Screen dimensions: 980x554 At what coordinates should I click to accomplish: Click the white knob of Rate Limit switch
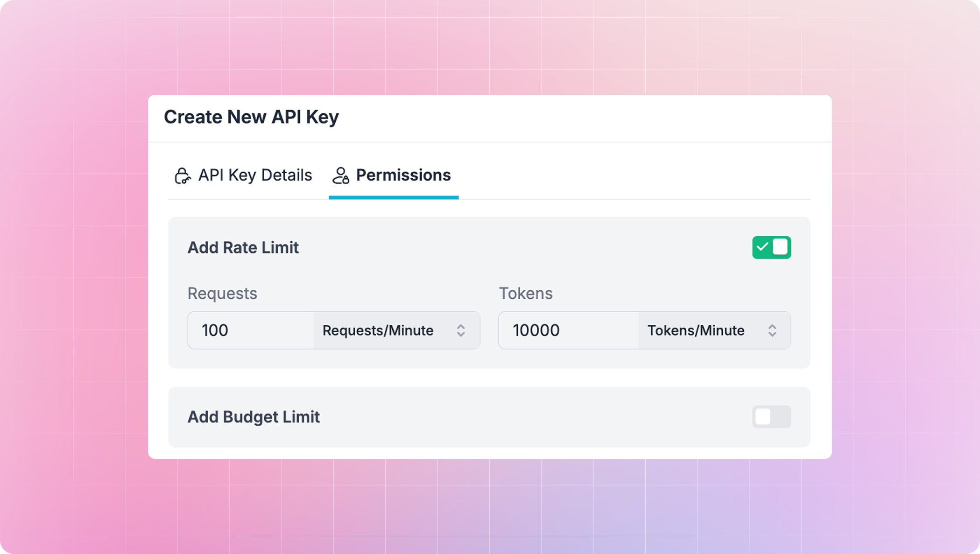[780, 247]
